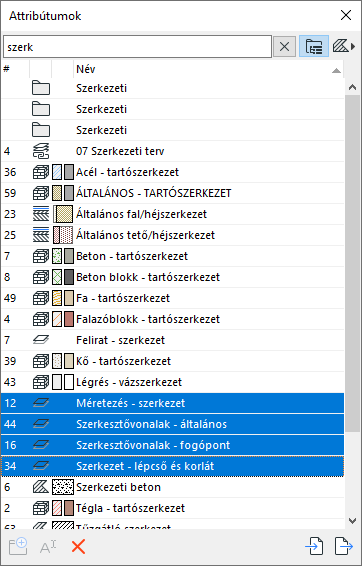Click the layer icon of 'Felirat - szerkezet'

coord(40,340)
